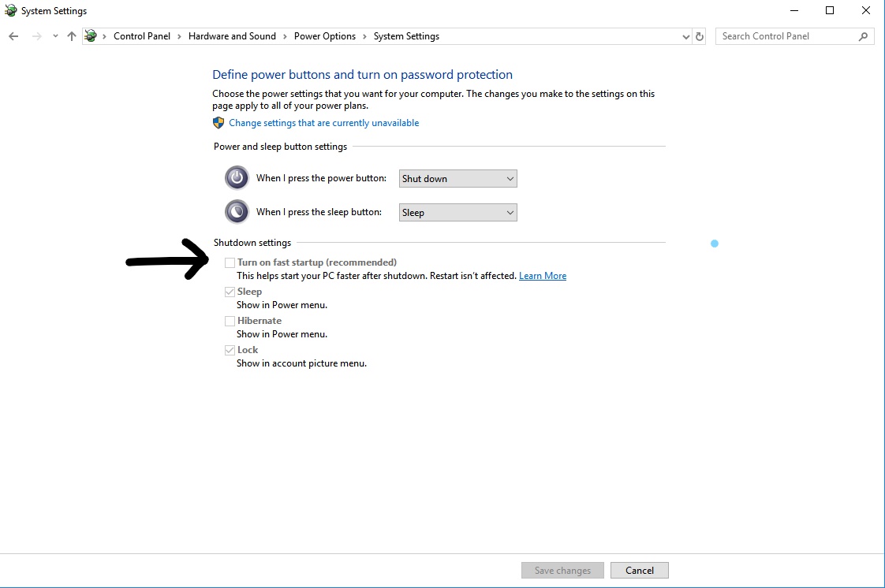Minimize the System Settings window

coord(794,10)
